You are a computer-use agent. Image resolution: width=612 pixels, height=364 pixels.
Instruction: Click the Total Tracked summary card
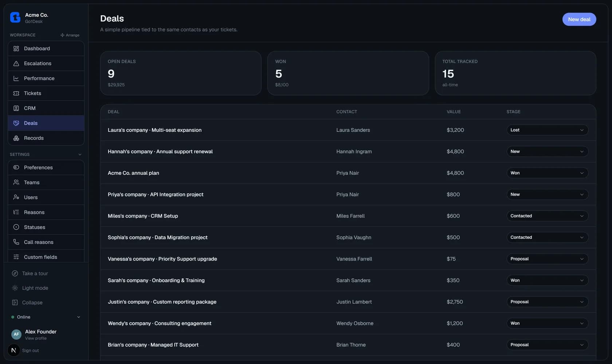tap(515, 73)
